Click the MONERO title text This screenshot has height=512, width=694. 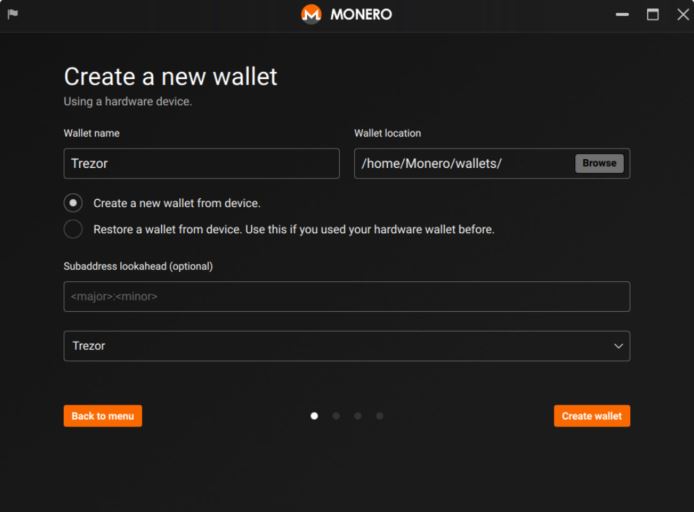tap(361, 15)
